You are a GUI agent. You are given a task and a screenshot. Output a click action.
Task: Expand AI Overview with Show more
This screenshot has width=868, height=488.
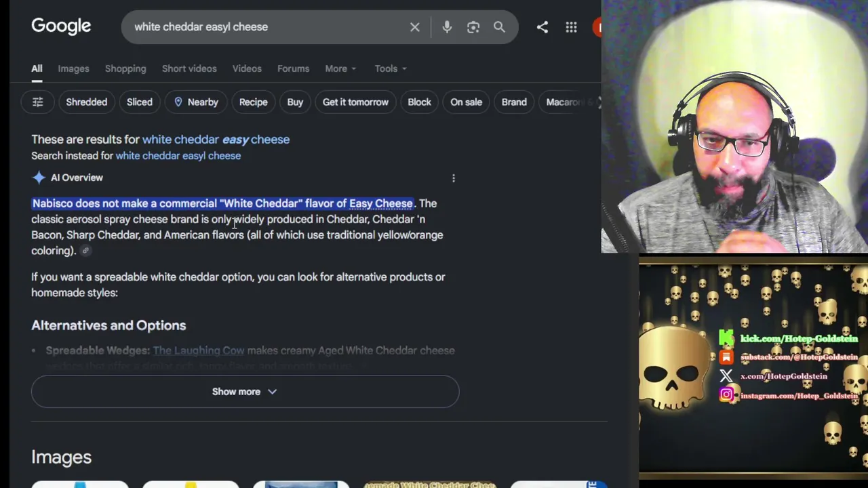pos(245,392)
